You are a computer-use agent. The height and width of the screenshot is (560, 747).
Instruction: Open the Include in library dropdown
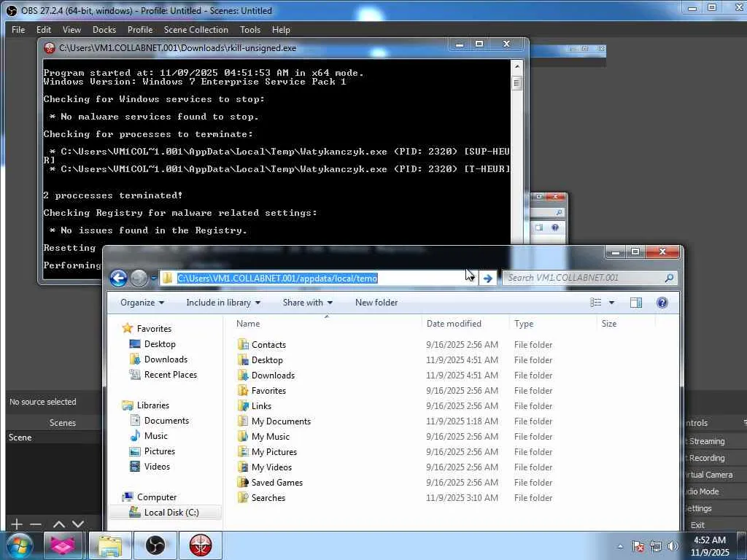(x=223, y=303)
